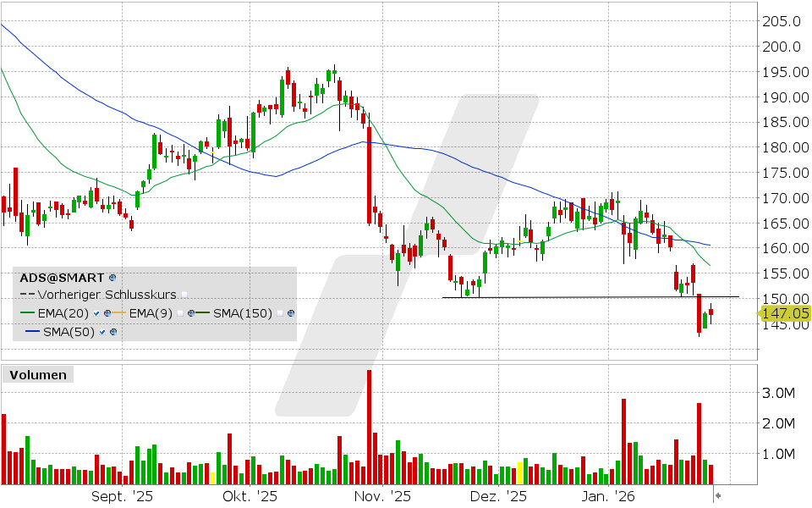Viewport: 812px width, 508px height.
Task: Select the ADS@SMART title label
Action: 59,278
